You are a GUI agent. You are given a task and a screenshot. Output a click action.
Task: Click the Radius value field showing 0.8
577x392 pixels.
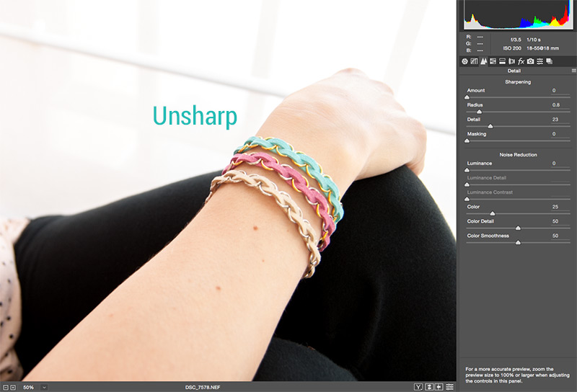[x=560, y=104]
